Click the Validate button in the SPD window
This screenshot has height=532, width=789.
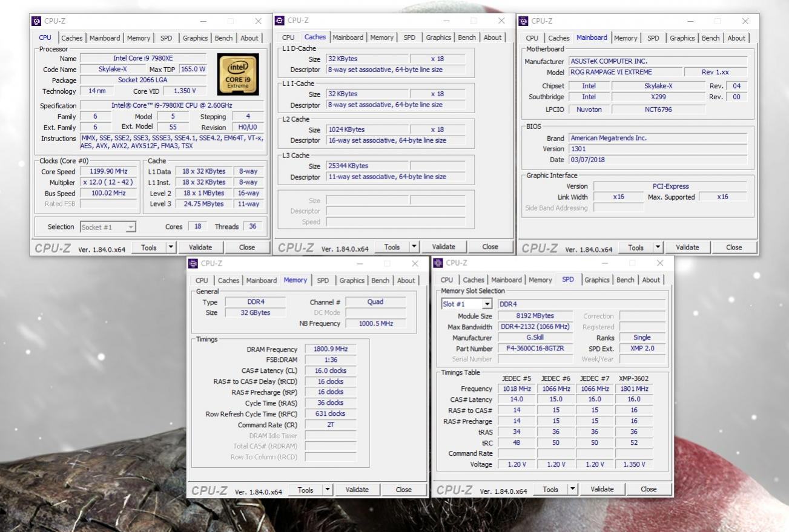click(x=602, y=489)
